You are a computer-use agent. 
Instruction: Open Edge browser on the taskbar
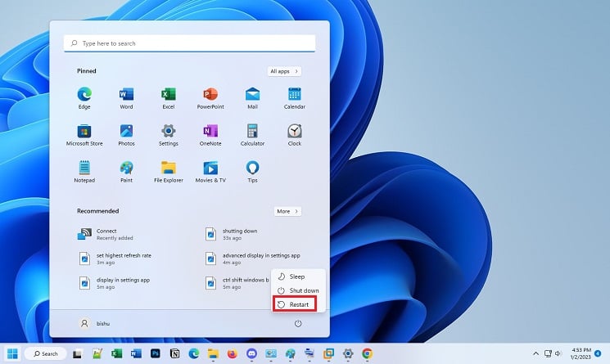click(x=194, y=353)
